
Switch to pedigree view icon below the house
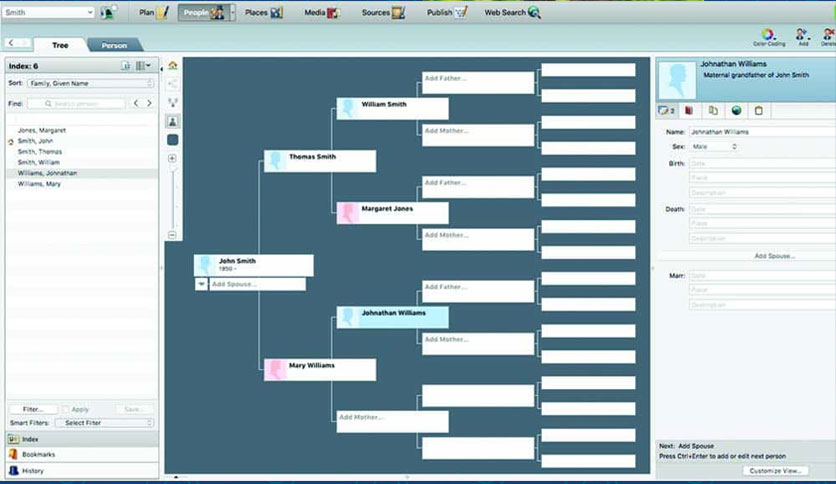[173, 84]
